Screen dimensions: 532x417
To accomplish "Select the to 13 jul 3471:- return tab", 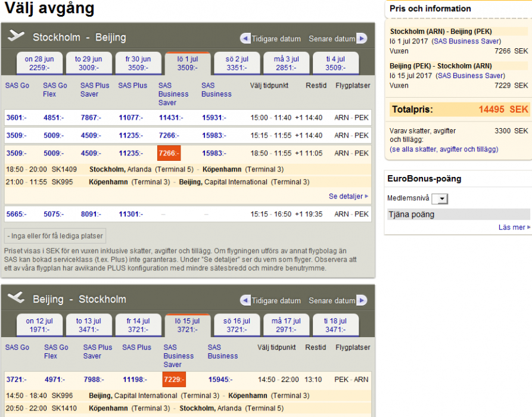I will (x=89, y=325).
